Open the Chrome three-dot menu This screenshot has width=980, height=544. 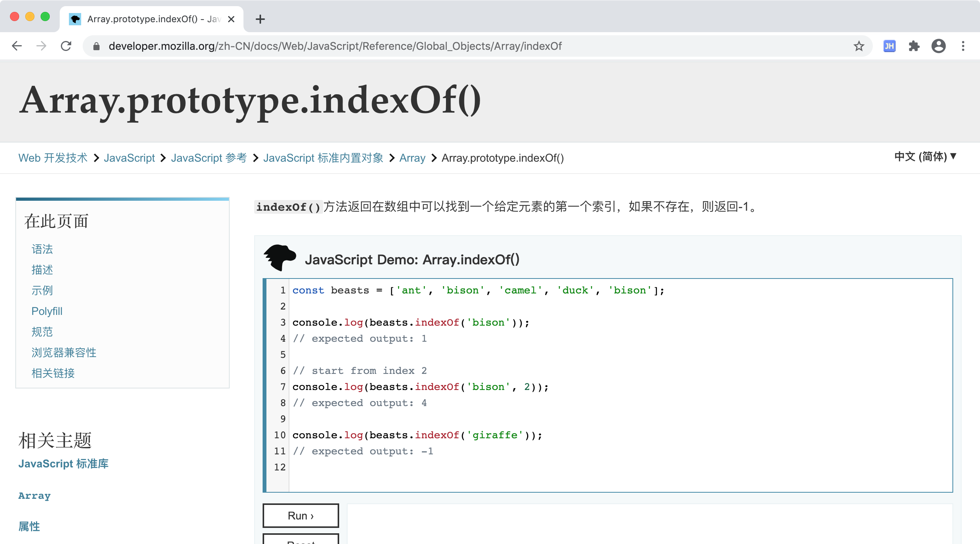(963, 46)
